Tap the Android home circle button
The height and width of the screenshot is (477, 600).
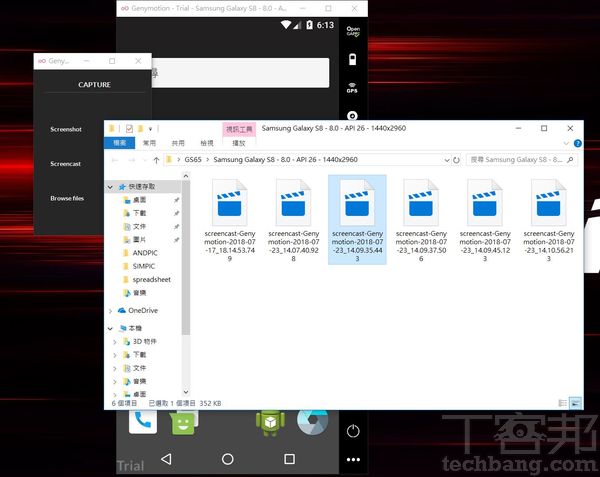click(228, 459)
